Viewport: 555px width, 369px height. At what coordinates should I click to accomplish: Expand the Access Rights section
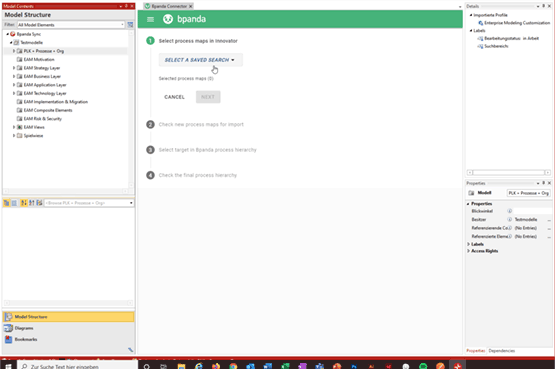pyautogui.click(x=468, y=251)
